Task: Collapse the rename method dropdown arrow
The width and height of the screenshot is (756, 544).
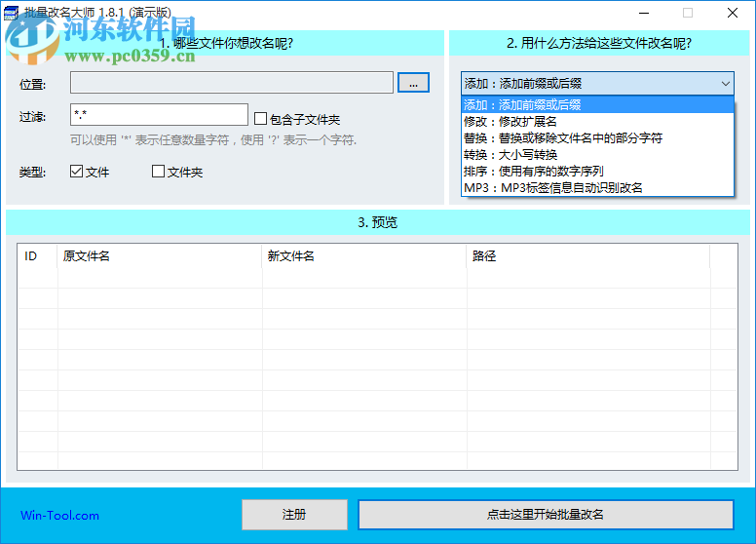Action: pyautogui.click(x=725, y=84)
